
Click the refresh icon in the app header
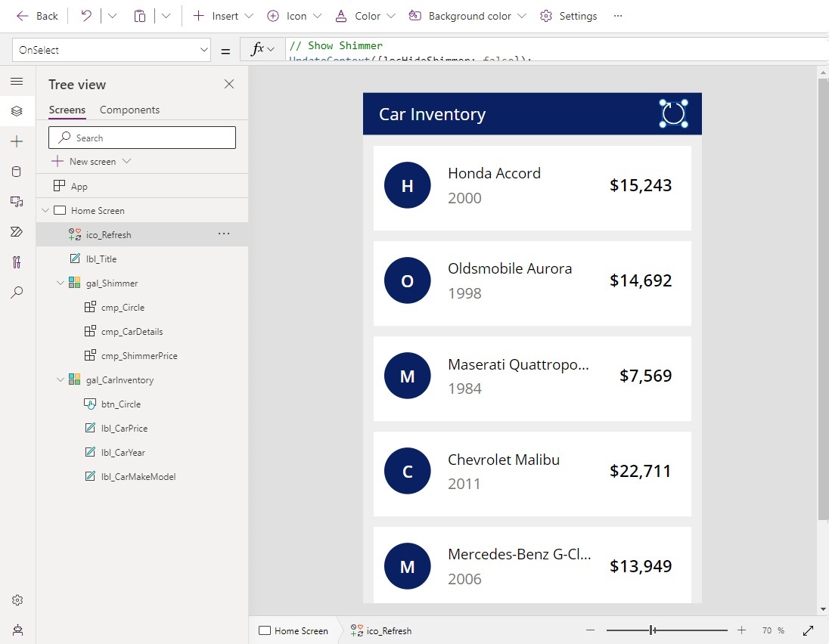[672, 113]
